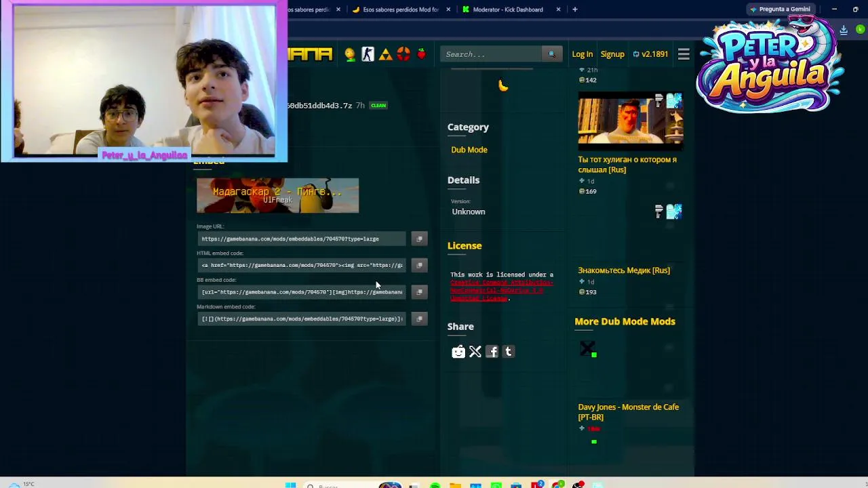Switch to Esos sabores perdidos Mod tab

(x=400, y=9)
